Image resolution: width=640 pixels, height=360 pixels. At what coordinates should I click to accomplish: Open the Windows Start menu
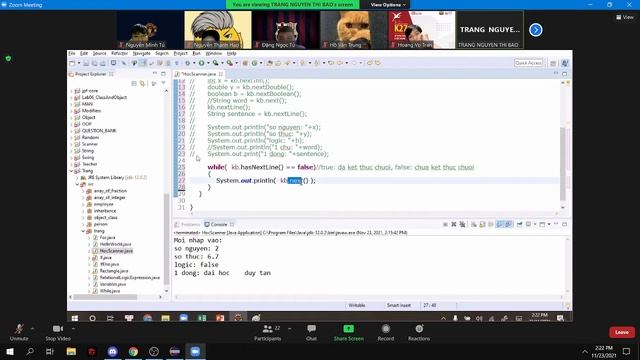click(10, 351)
